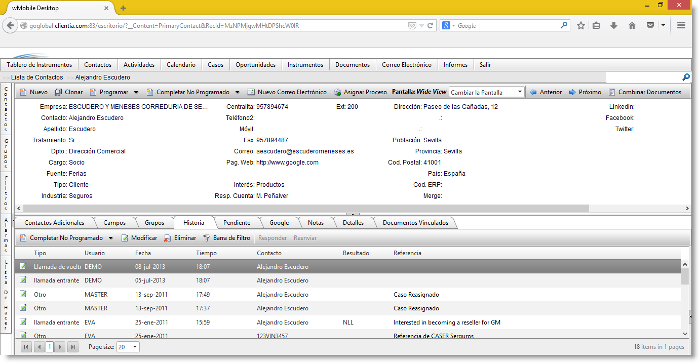
Task: Open the Programar dropdown arrow
Action: pyautogui.click(x=136, y=92)
